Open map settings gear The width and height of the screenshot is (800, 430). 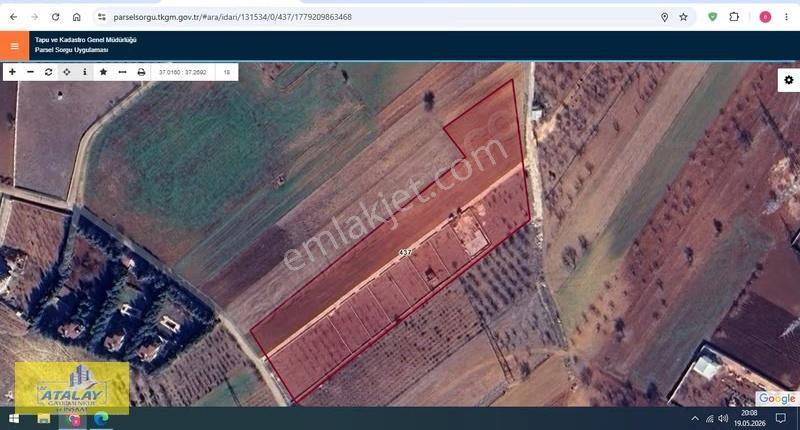point(789,80)
